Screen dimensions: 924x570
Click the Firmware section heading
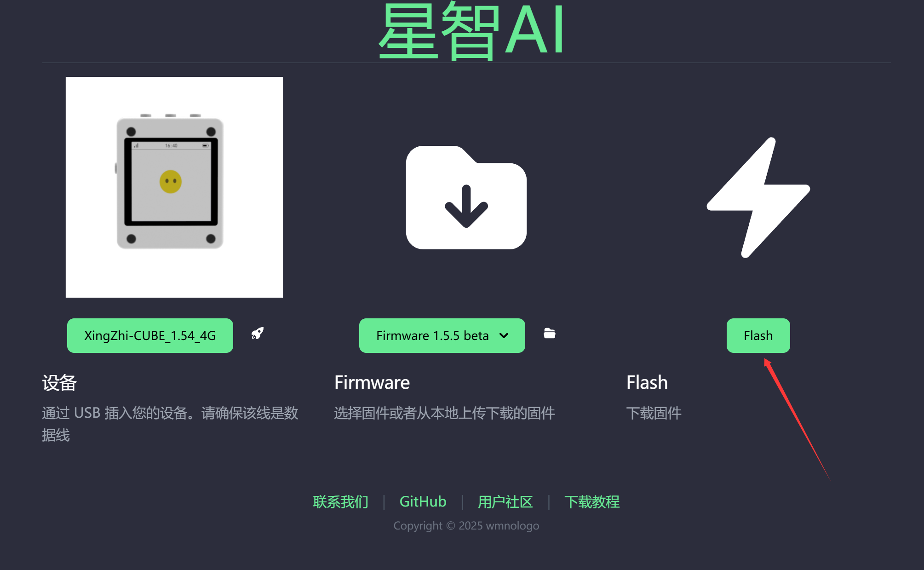click(x=372, y=383)
